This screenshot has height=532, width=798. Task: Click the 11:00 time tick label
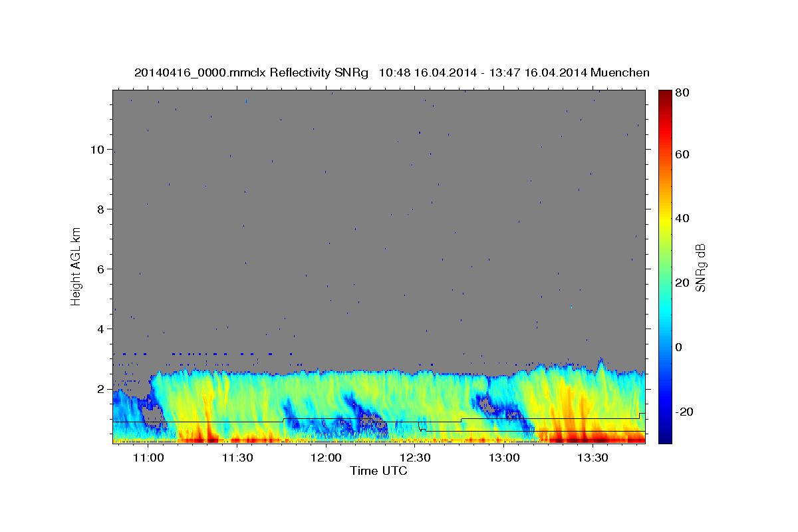[x=148, y=458]
